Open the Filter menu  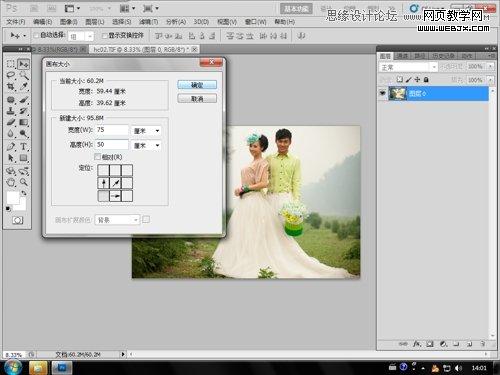coord(148,22)
